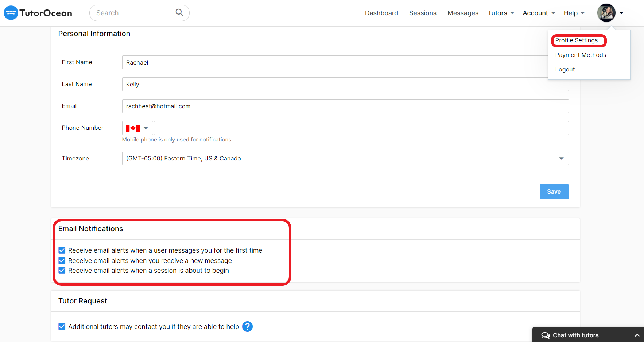644x342 pixels.
Task: Click the Personal Information heading
Action: click(94, 34)
